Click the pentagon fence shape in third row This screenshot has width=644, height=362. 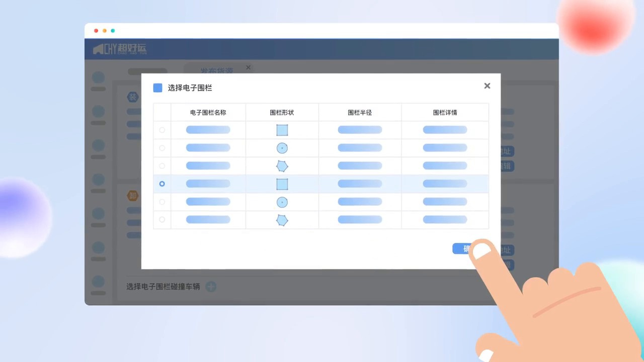click(x=282, y=166)
